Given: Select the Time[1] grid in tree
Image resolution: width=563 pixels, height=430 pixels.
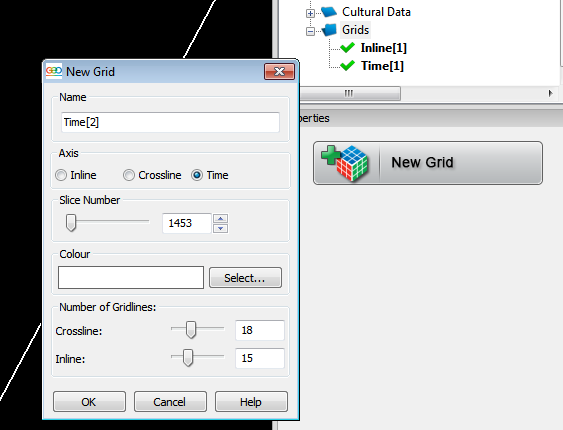Looking at the screenshot, I should pyautogui.click(x=382, y=66).
